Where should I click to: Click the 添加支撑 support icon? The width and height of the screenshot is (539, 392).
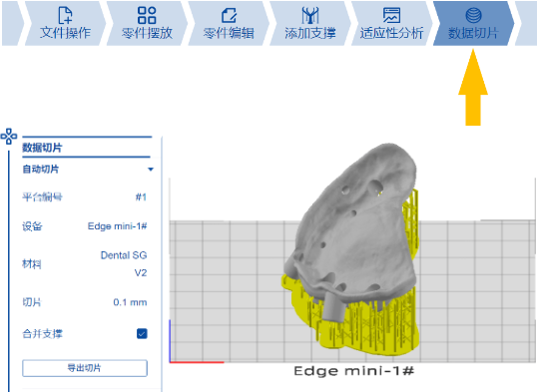point(310,15)
